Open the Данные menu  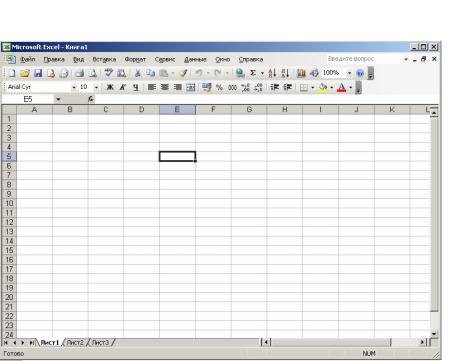(x=195, y=59)
